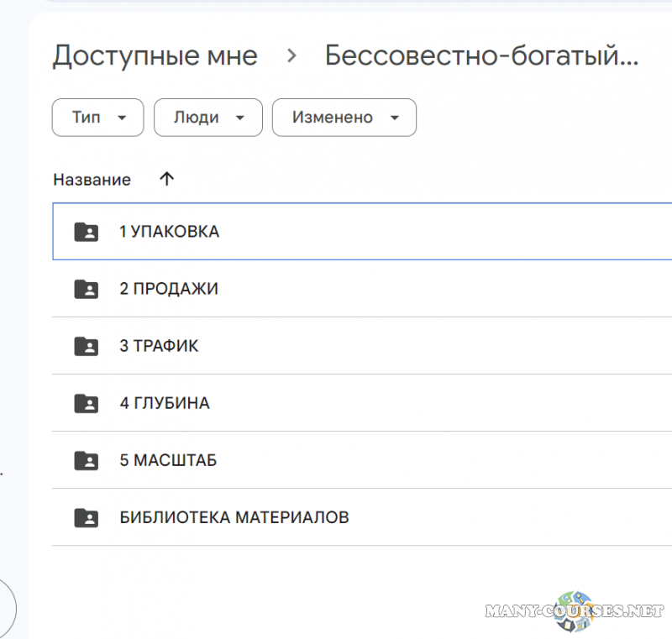The image size is (672, 639).
Task: Click the folder icon for 1 УПАКОВКА
Action: [86, 232]
